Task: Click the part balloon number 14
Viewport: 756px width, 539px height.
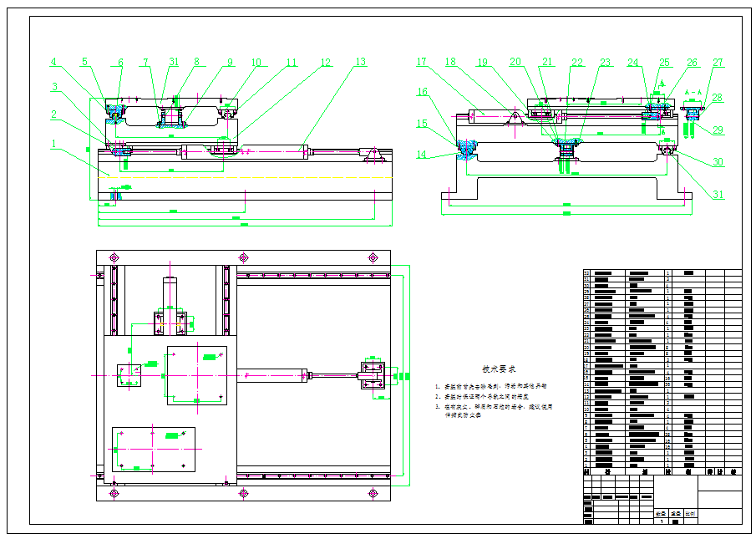Action: (421, 155)
